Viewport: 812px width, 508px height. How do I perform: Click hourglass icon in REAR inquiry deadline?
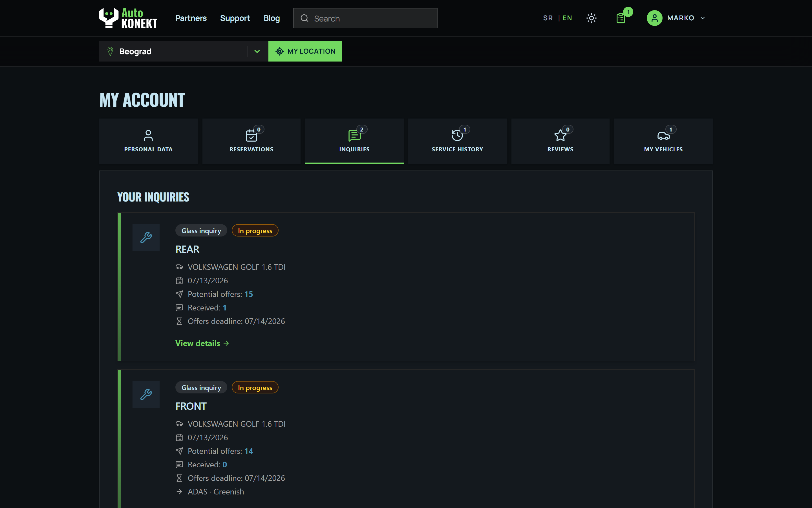(x=179, y=321)
